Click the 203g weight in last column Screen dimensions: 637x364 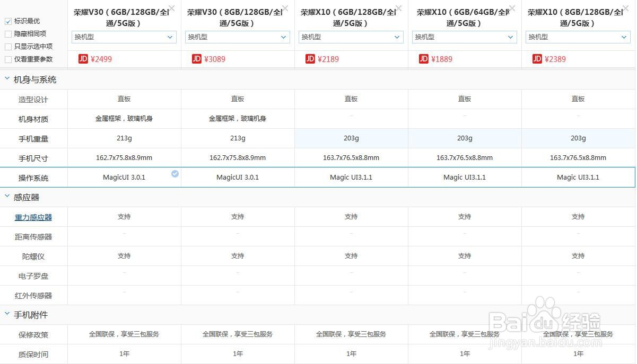578,138
